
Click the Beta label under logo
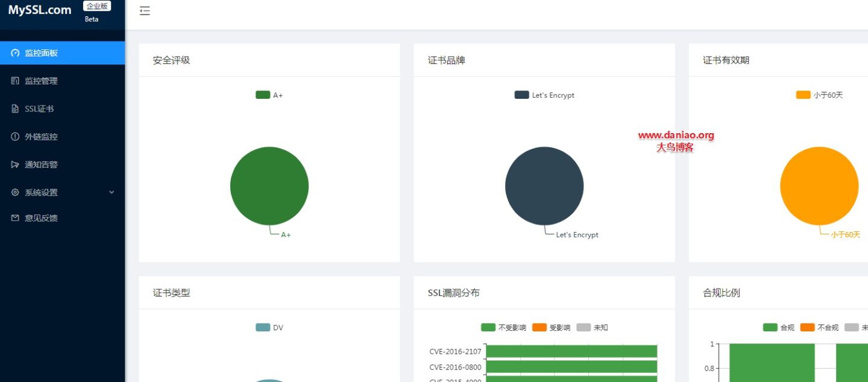point(92,19)
